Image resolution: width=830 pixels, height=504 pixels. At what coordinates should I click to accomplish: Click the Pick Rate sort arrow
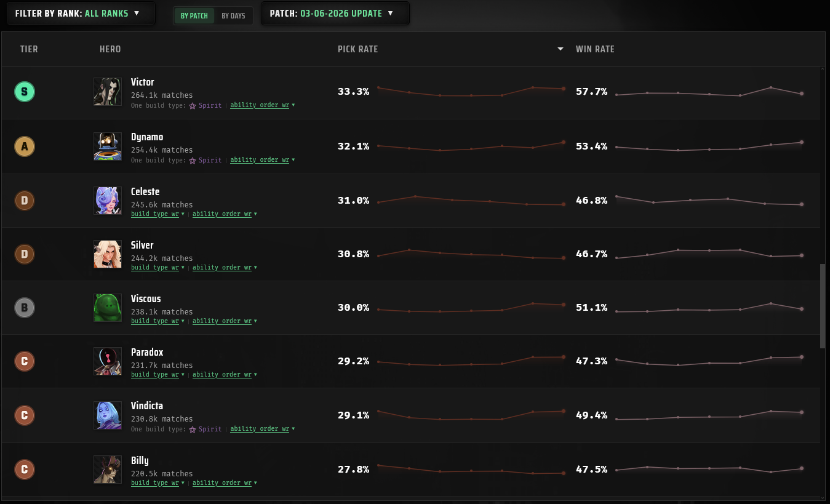click(561, 49)
